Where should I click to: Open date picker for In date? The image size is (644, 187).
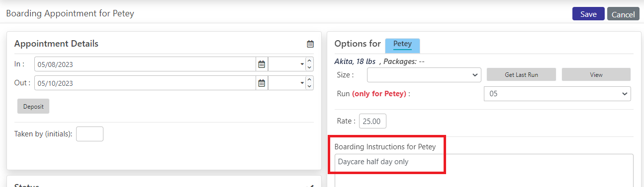click(262, 64)
